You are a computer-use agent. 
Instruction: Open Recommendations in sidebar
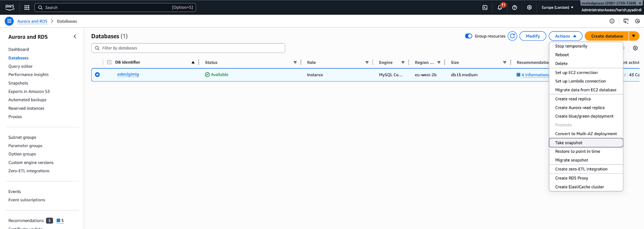click(x=26, y=221)
